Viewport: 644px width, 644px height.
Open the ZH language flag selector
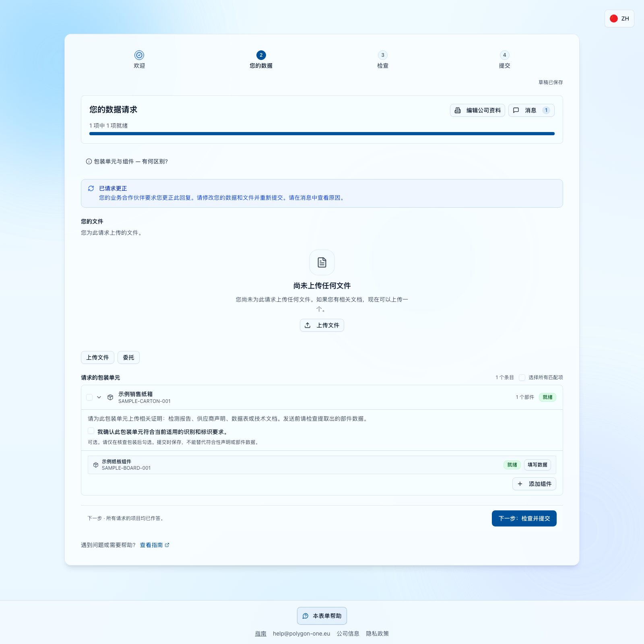(x=619, y=19)
